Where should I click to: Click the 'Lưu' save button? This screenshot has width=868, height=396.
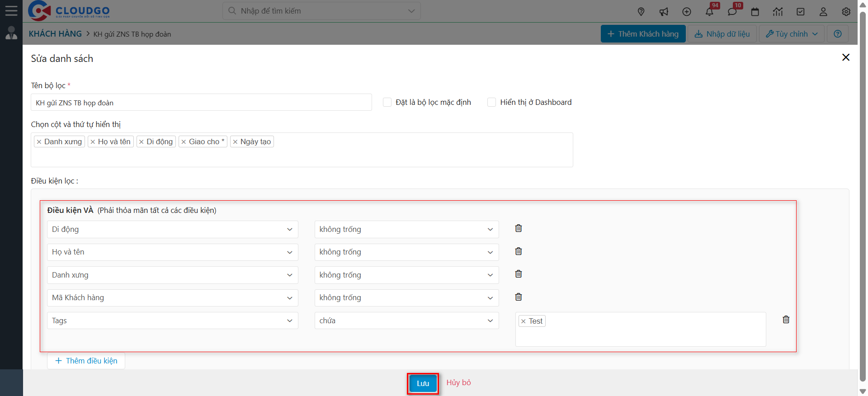pos(423,383)
